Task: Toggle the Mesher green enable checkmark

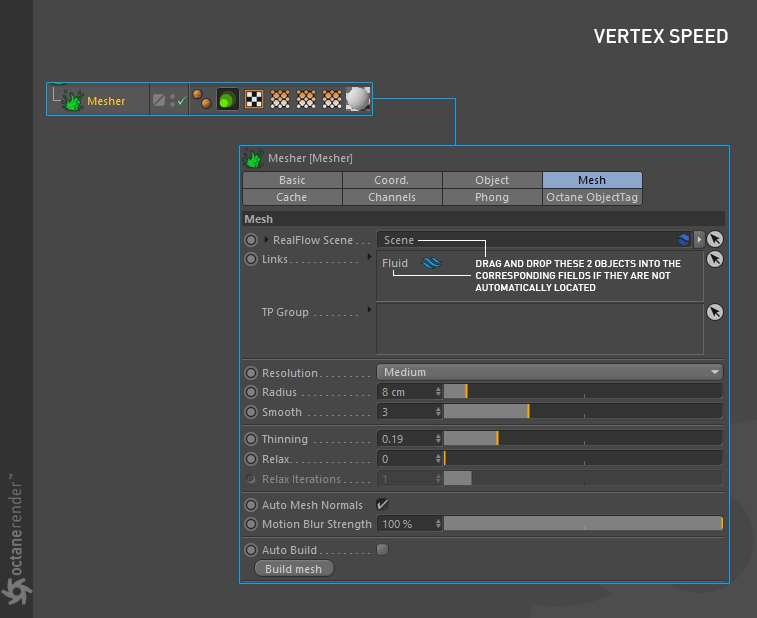Action: click(182, 101)
